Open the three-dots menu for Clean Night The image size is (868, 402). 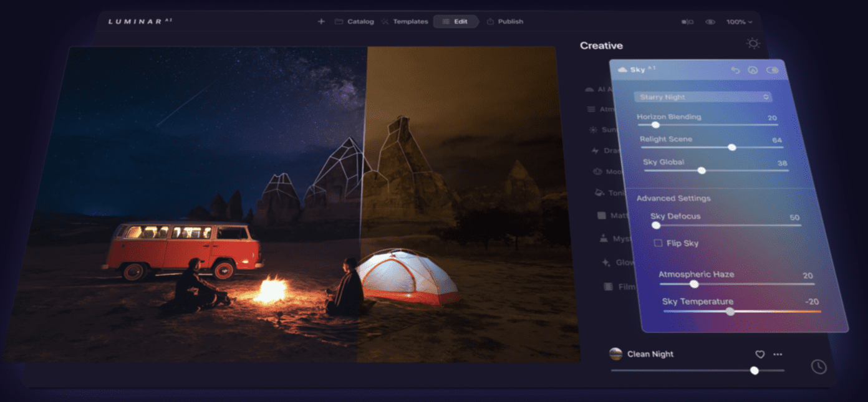[778, 354]
